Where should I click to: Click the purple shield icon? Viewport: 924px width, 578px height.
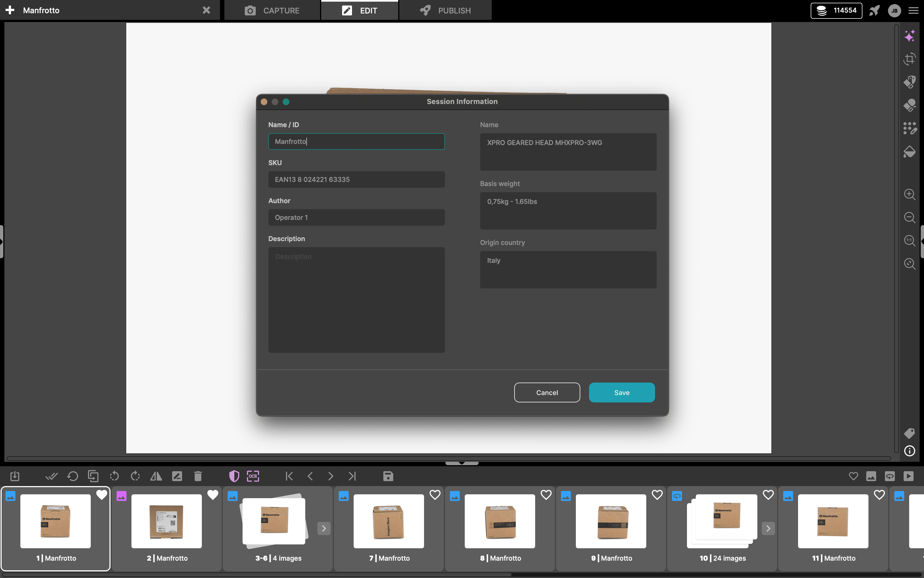click(234, 476)
